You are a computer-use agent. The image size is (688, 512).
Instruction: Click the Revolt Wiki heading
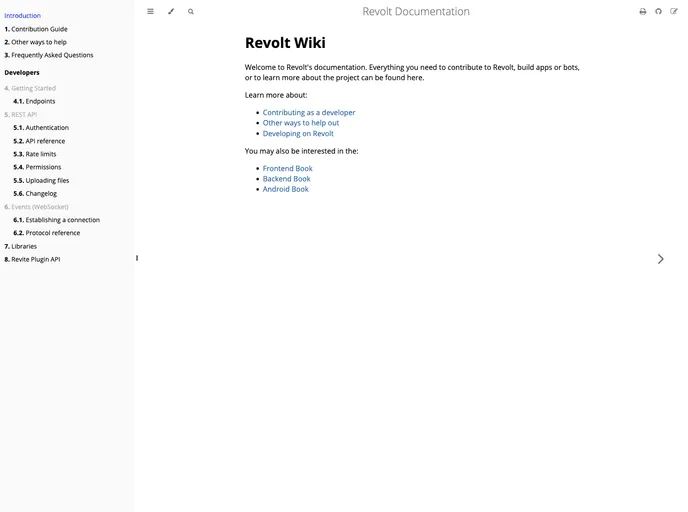point(285,43)
